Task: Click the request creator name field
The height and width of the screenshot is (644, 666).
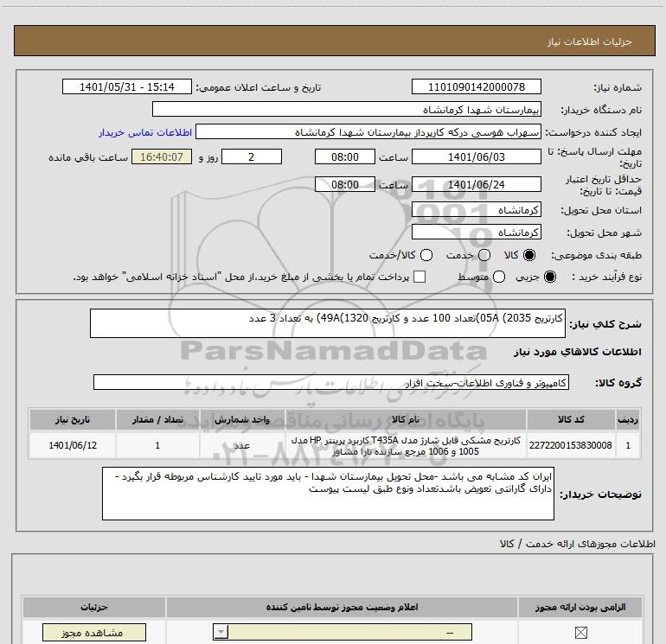Action: [x=368, y=132]
